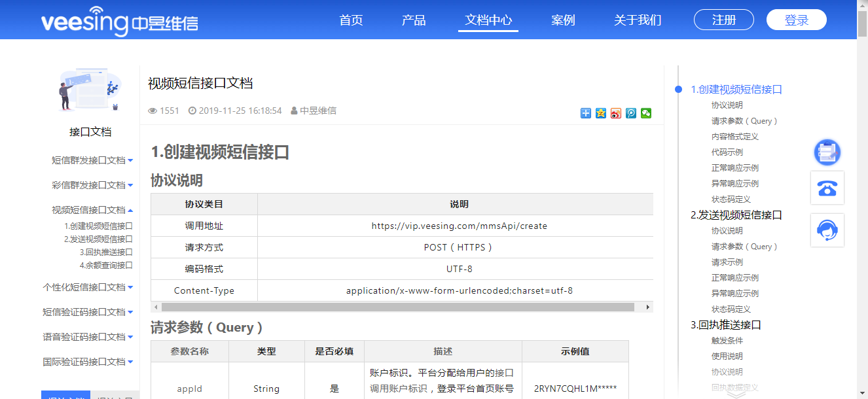The height and width of the screenshot is (399, 868).
Task: Click the page title 视频短信接口文档
Action: coord(200,83)
